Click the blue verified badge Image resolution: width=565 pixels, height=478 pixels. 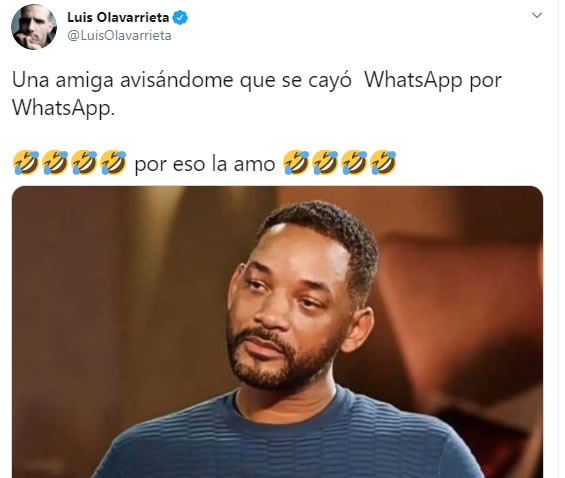(180, 17)
